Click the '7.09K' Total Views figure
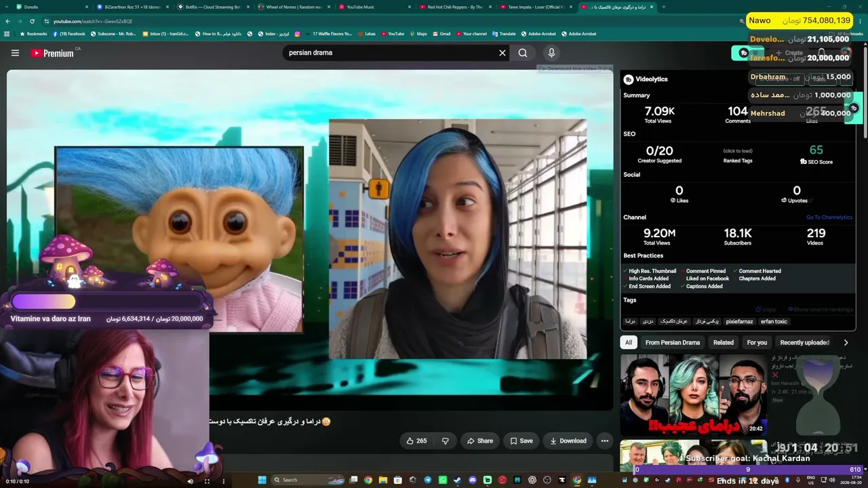This screenshot has width=868, height=488. click(x=660, y=111)
